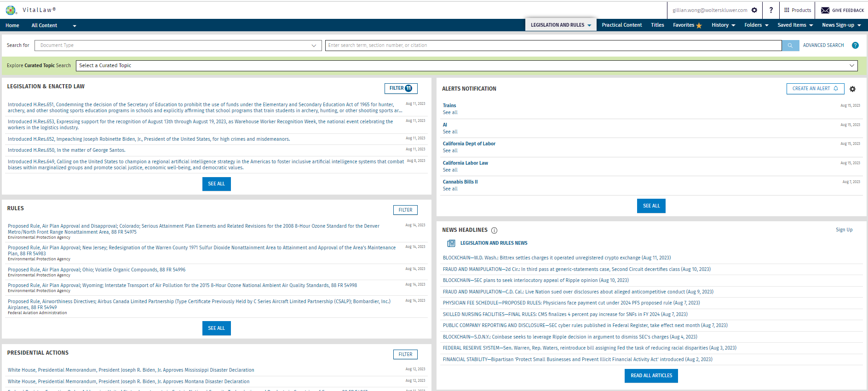Open the help question mark in header
The width and height of the screenshot is (868, 391).
point(771,10)
